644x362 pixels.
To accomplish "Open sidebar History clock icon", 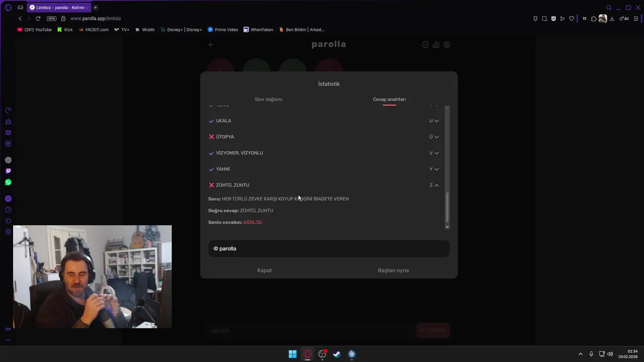I will pos(8,210).
